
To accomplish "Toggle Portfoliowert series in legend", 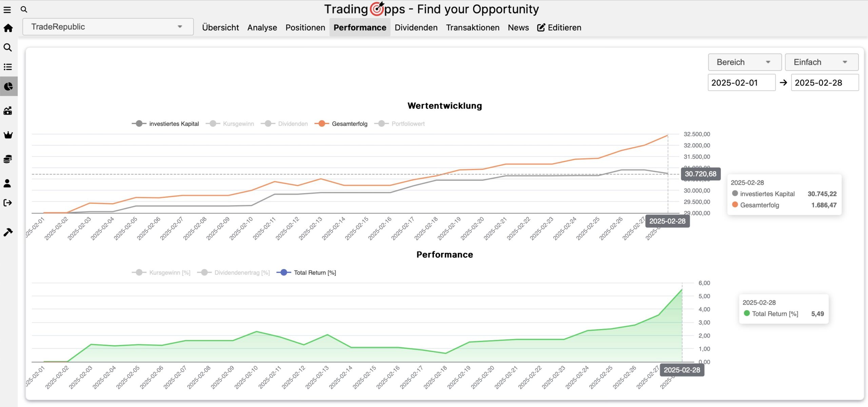I will coord(400,124).
